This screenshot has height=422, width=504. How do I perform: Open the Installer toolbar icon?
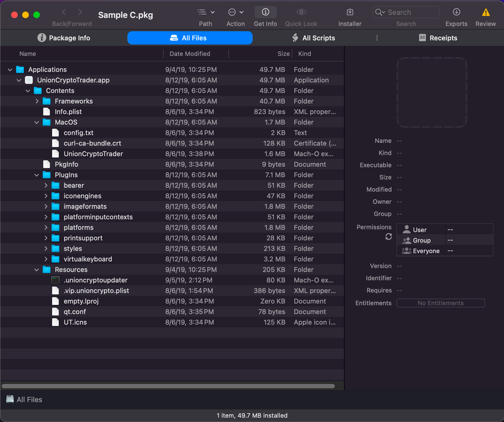click(x=350, y=12)
